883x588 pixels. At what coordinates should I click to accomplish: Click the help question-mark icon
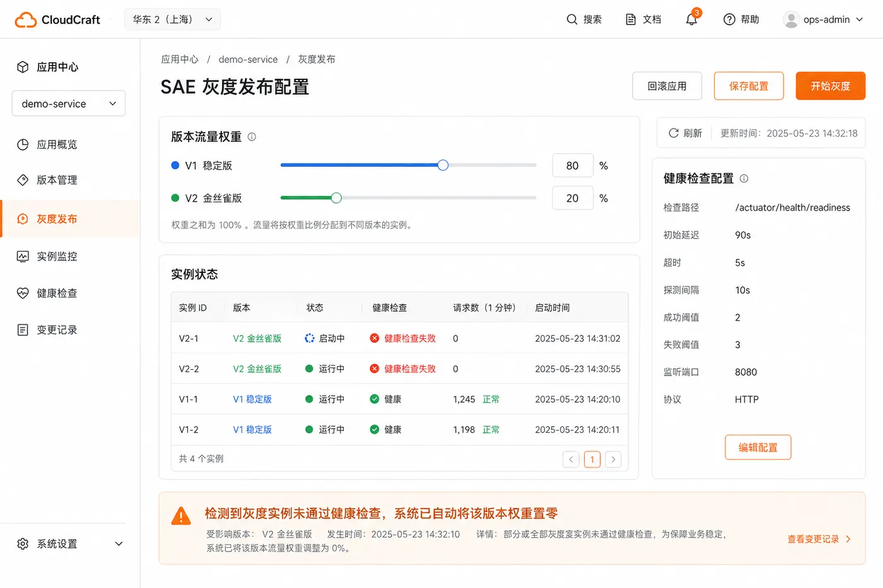tap(729, 20)
